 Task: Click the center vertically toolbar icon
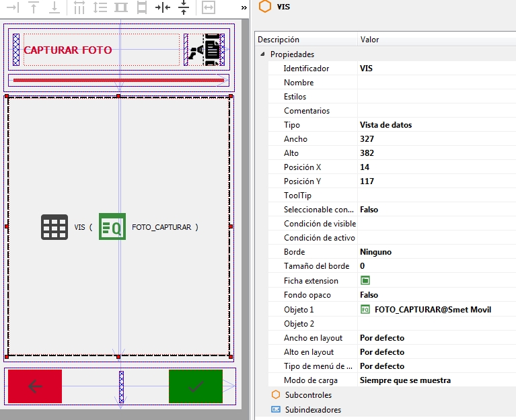[184, 7]
